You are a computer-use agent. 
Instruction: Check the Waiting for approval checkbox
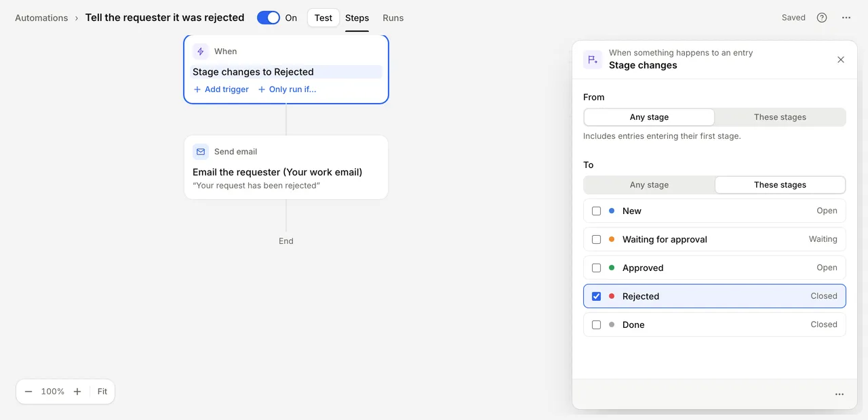click(596, 239)
